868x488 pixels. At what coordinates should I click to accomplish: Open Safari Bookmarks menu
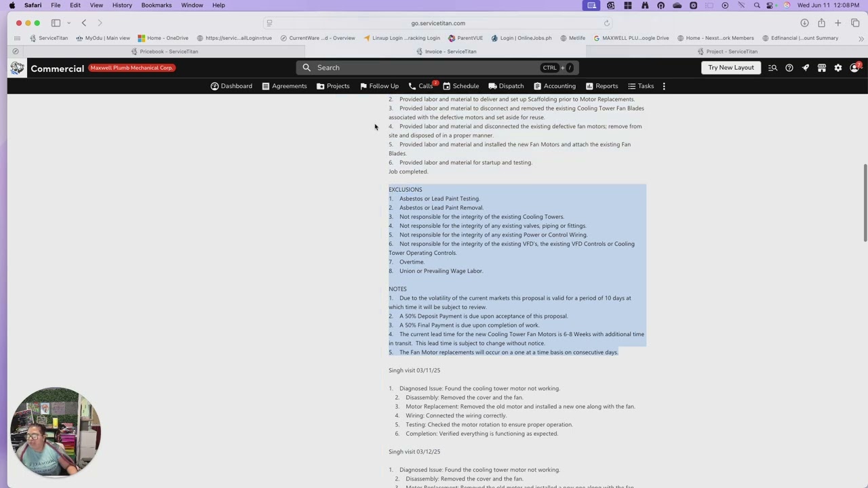(x=157, y=5)
